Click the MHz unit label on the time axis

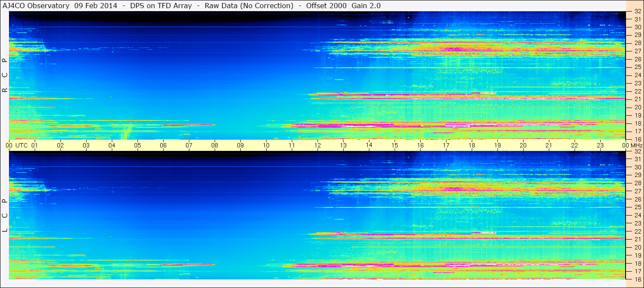tap(636, 145)
